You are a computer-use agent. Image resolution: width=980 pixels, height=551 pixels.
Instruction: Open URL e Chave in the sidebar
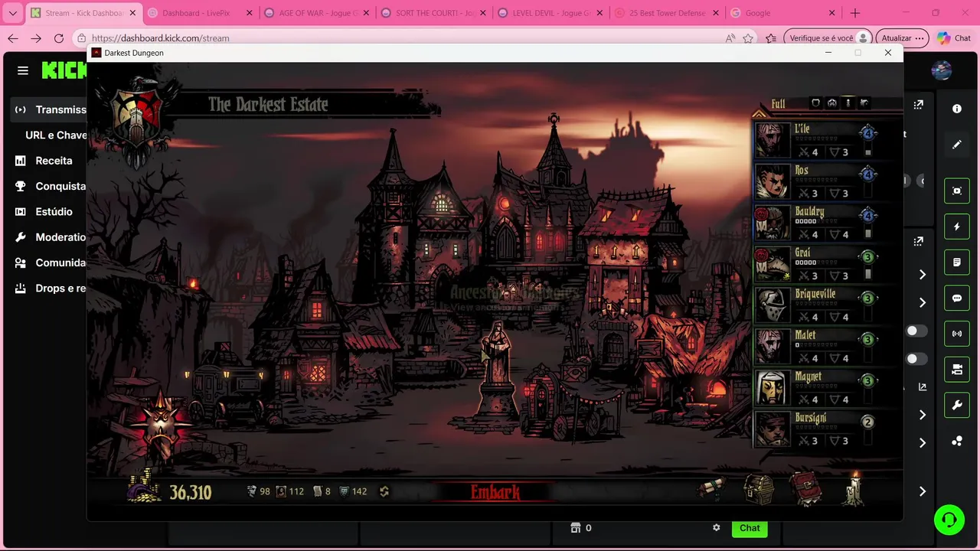point(56,135)
